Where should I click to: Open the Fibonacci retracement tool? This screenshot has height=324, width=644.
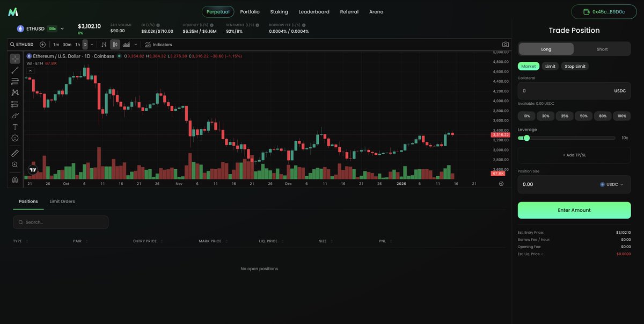click(15, 81)
